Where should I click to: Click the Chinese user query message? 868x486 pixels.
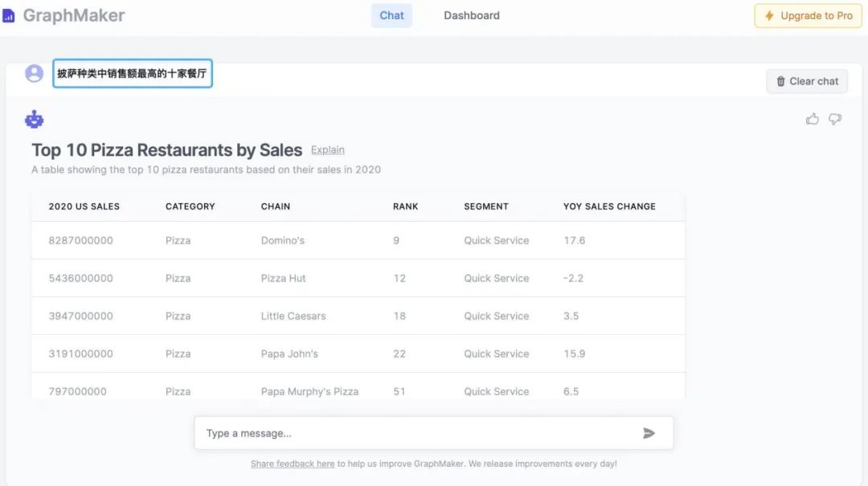click(x=133, y=73)
